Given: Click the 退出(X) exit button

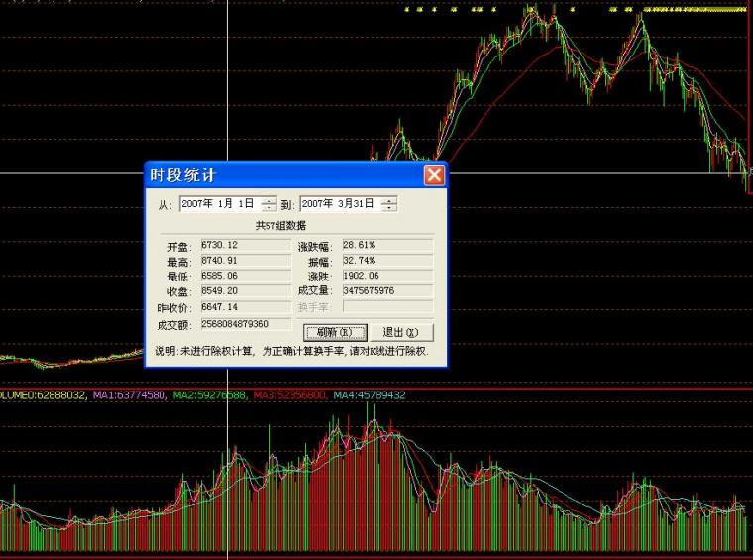Looking at the screenshot, I should coord(401,332).
